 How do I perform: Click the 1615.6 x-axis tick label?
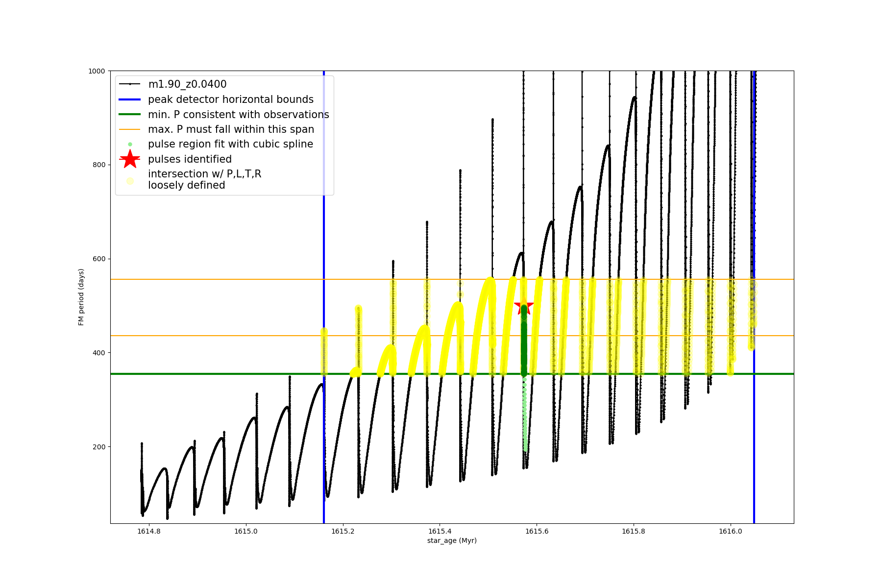click(537, 531)
